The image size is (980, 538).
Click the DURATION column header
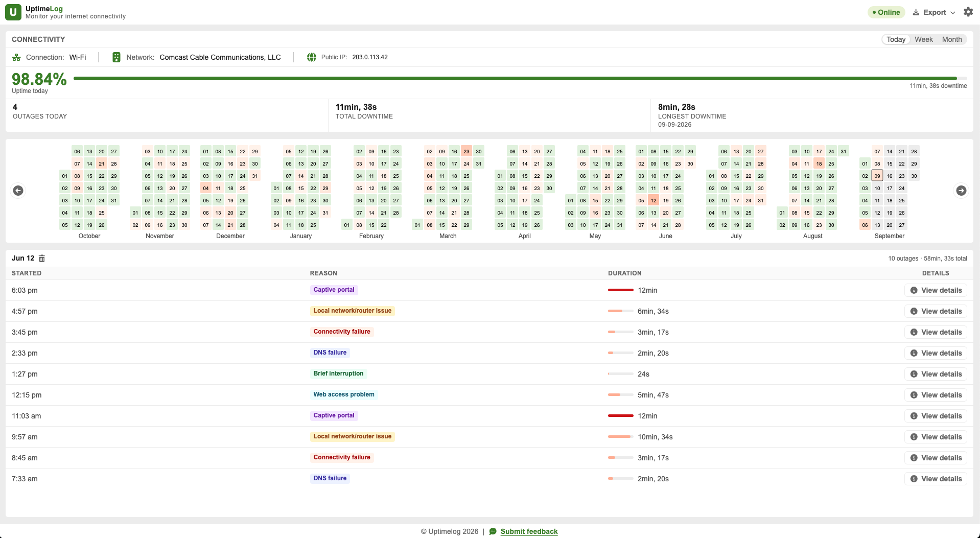624,273
